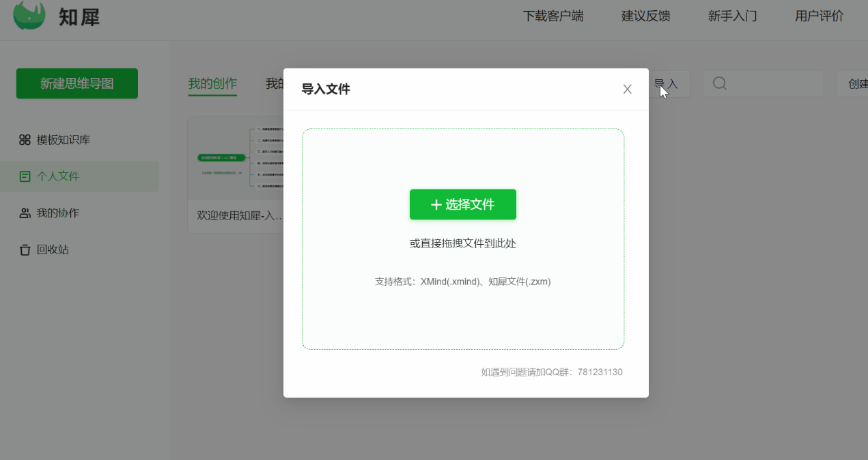The width and height of the screenshot is (868, 460).
Task: Open the 欢迎使用知犀 mind map thumbnail
Action: tap(236, 157)
